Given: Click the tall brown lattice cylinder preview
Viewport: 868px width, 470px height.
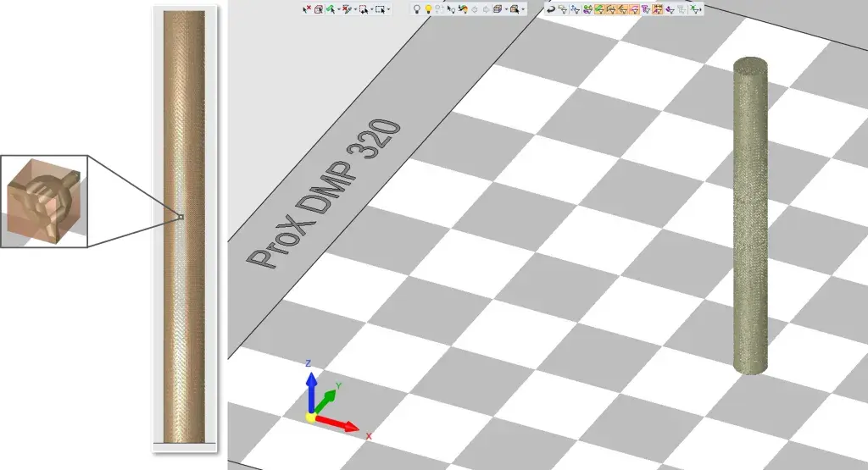Looking at the screenshot, I should pos(184,227).
